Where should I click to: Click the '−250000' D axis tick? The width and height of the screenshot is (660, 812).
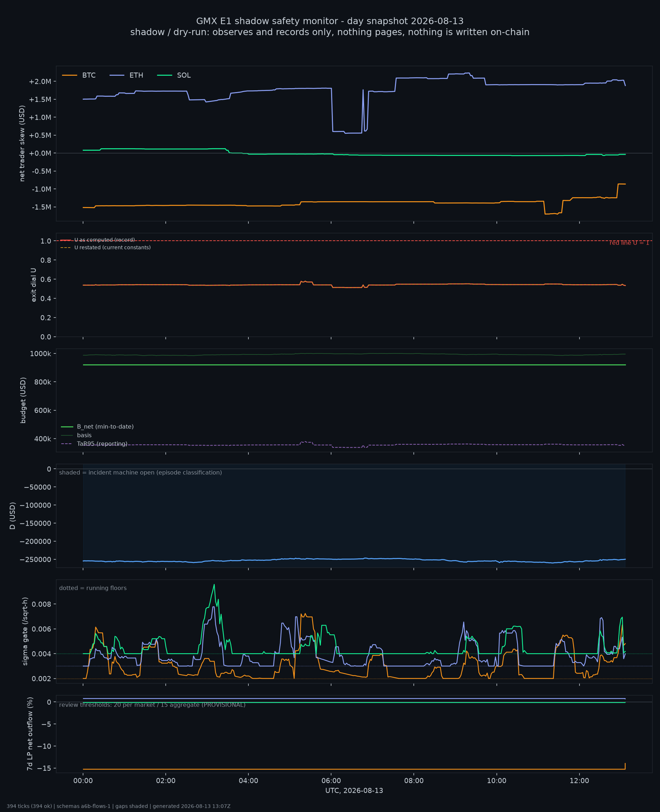click(36, 559)
